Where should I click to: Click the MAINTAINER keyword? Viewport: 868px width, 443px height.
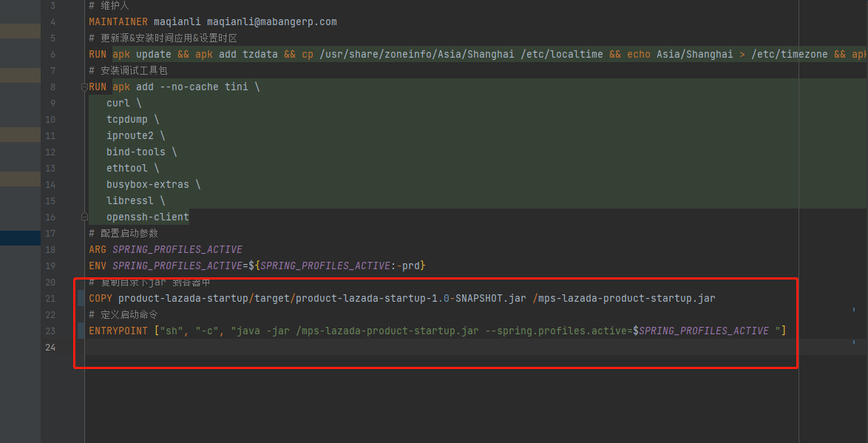pyautogui.click(x=118, y=22)
